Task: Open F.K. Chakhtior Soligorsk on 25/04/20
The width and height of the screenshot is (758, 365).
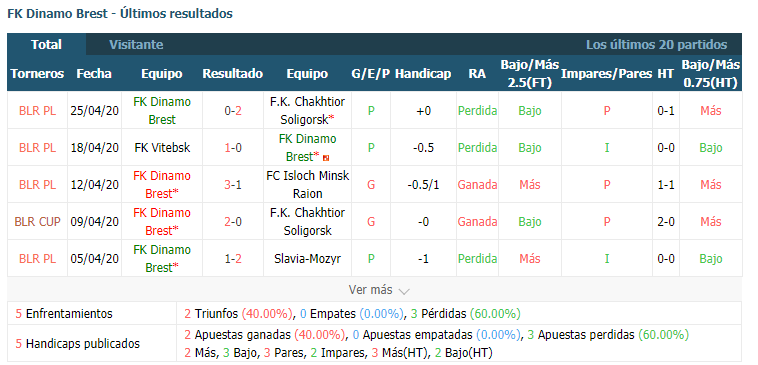Action: [307, 111]
